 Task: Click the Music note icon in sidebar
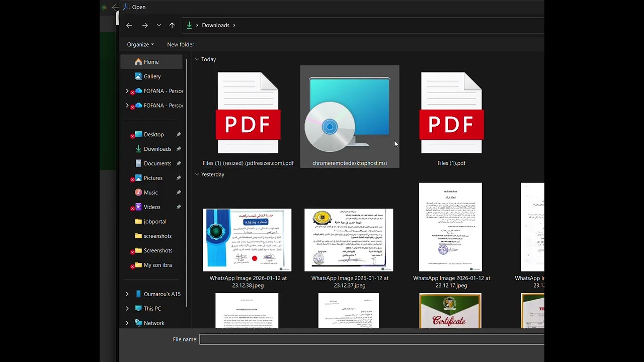[x=138, y=193]
